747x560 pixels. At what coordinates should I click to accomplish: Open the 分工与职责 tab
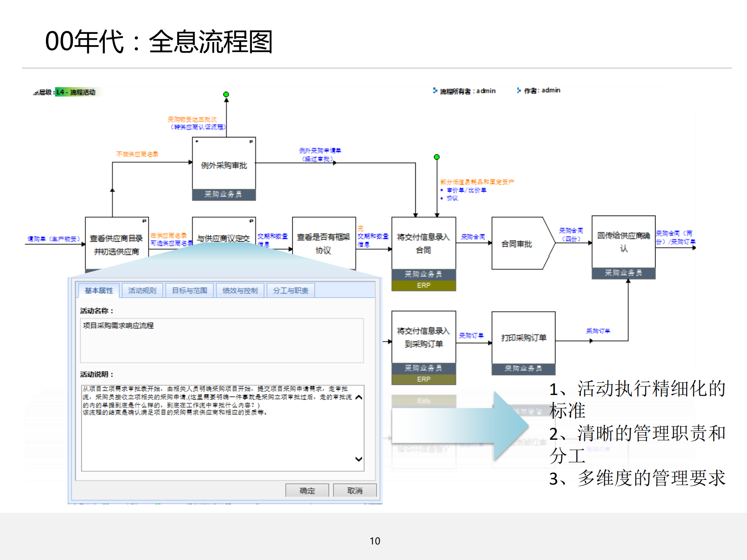click(291, 290)
